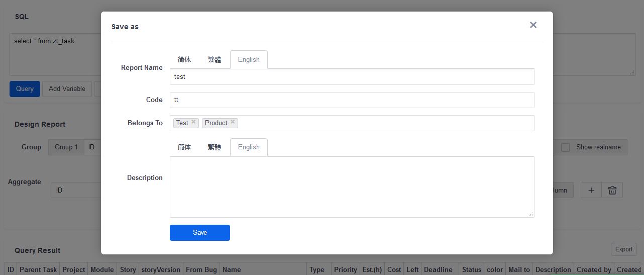644x275 pixels.
Task: Toggle the Show realname checkbox
Action: click(x=566, y=147)
